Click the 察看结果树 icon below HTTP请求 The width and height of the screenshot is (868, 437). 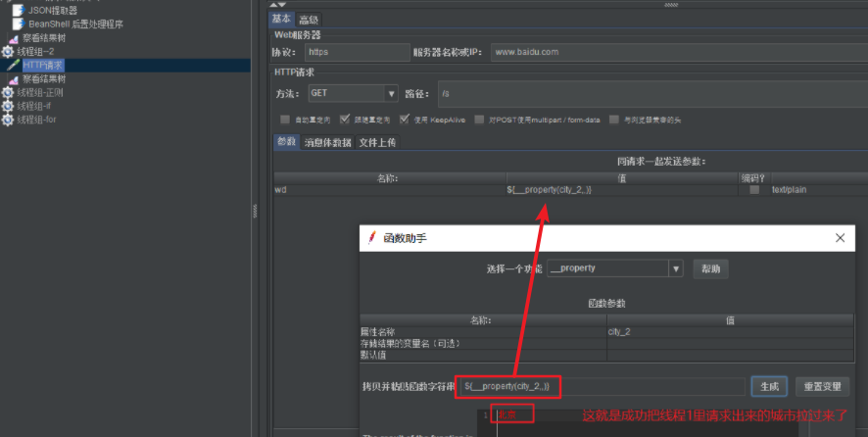coord(14,79)
